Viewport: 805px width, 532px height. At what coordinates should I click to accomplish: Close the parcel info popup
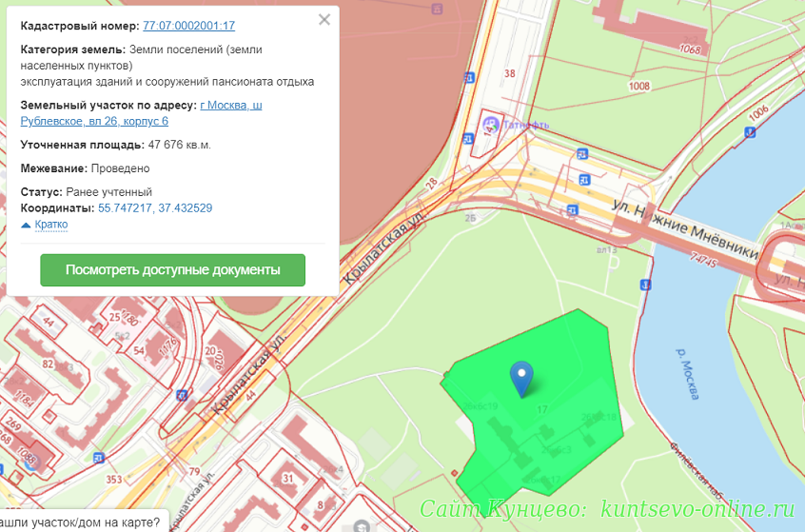(324, 19)
